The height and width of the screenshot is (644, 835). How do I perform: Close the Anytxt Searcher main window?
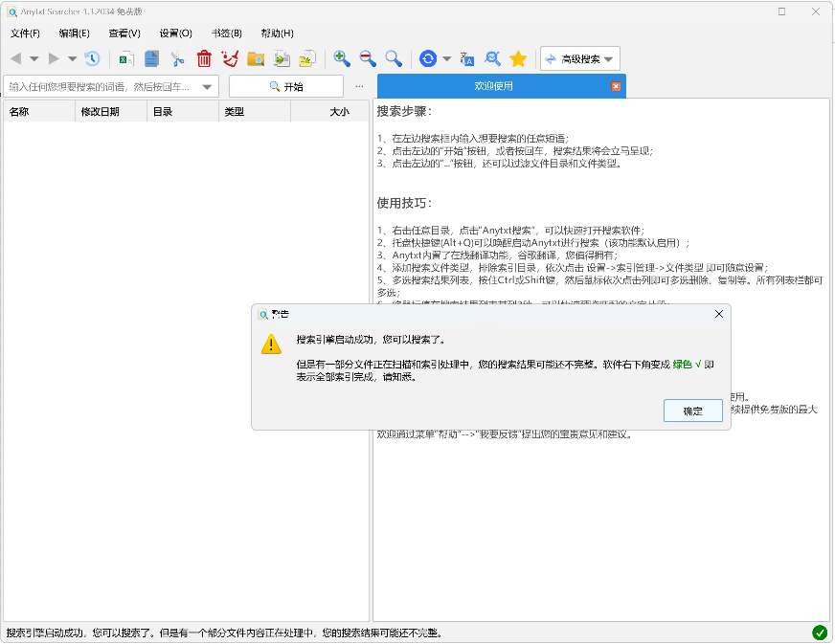coord(816,11)
